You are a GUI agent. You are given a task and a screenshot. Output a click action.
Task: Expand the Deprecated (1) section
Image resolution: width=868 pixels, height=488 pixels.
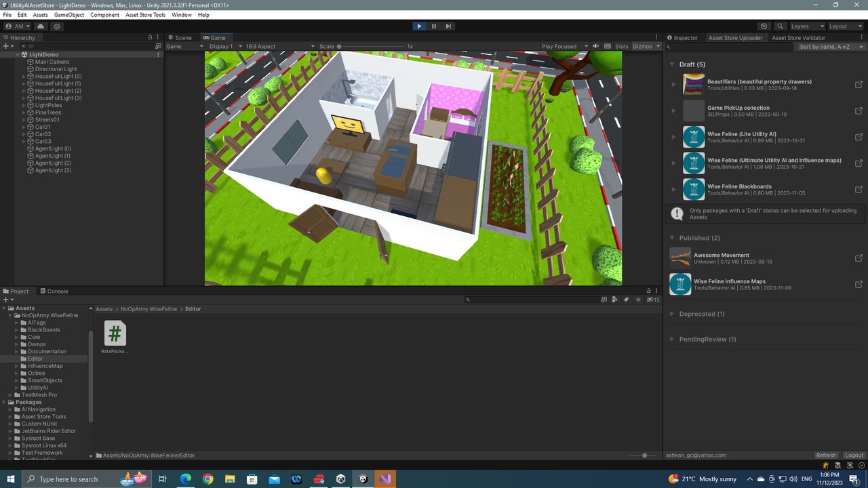coord(672,314)
